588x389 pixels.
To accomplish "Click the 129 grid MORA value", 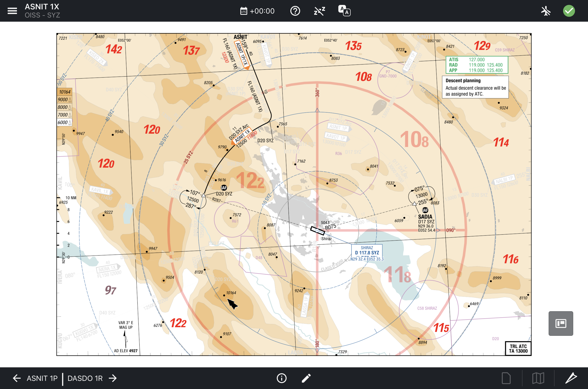I will (x=482, y=46).
